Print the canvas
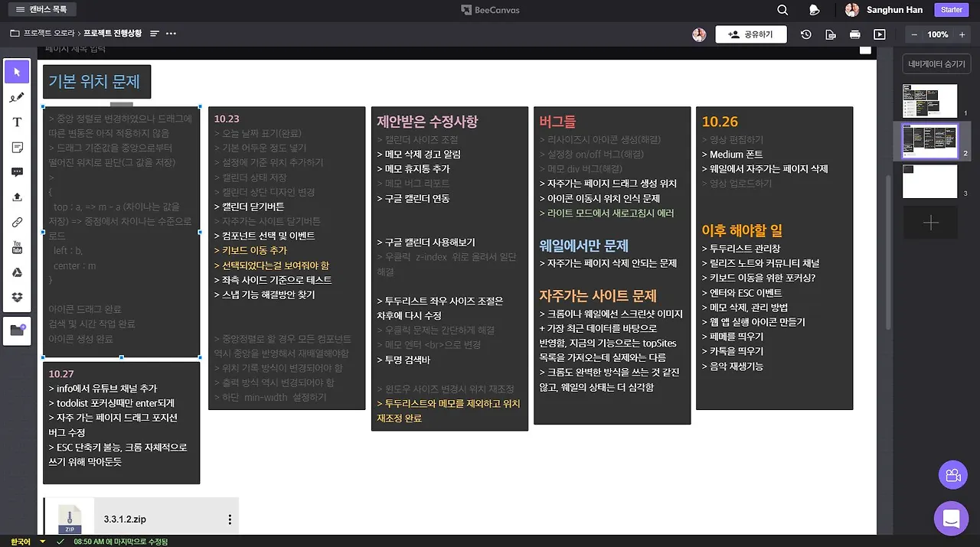Viewport: 980px width, 547px height. pyautogui.click(x=855, y=34)
